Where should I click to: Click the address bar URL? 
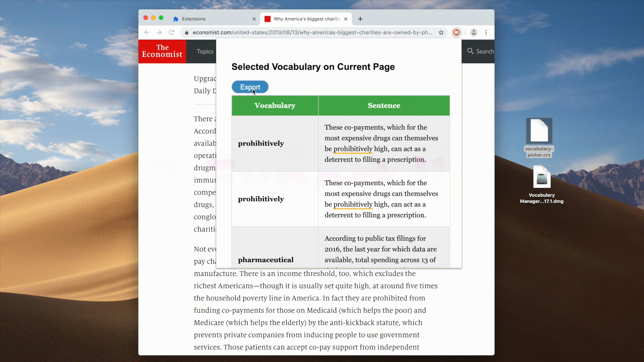click(312, 33)
